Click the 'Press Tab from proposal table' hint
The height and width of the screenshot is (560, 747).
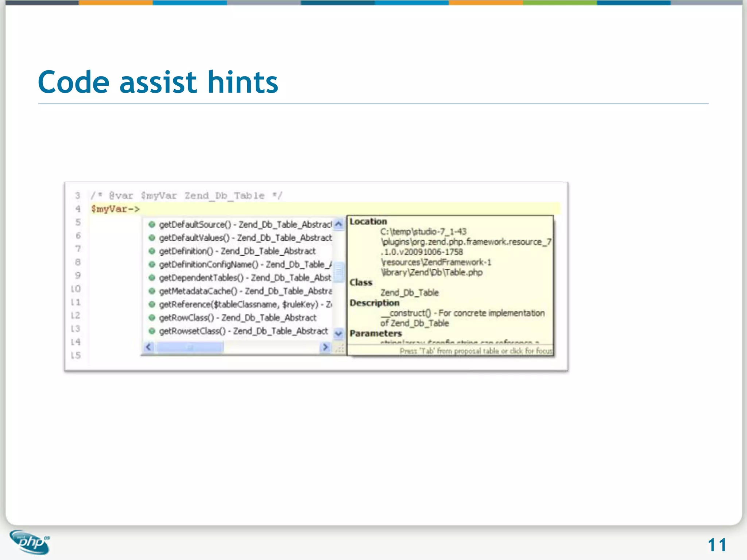(x=476, y=351)
